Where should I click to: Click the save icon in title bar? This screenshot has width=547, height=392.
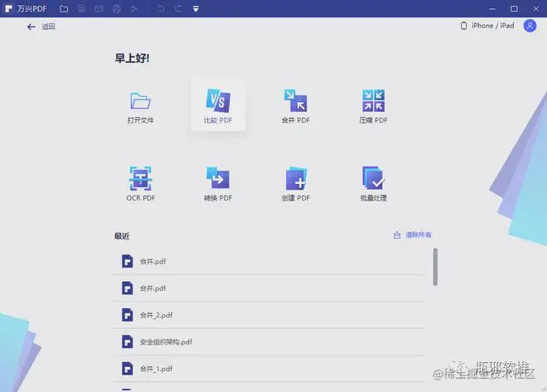(x=81, y=9)
